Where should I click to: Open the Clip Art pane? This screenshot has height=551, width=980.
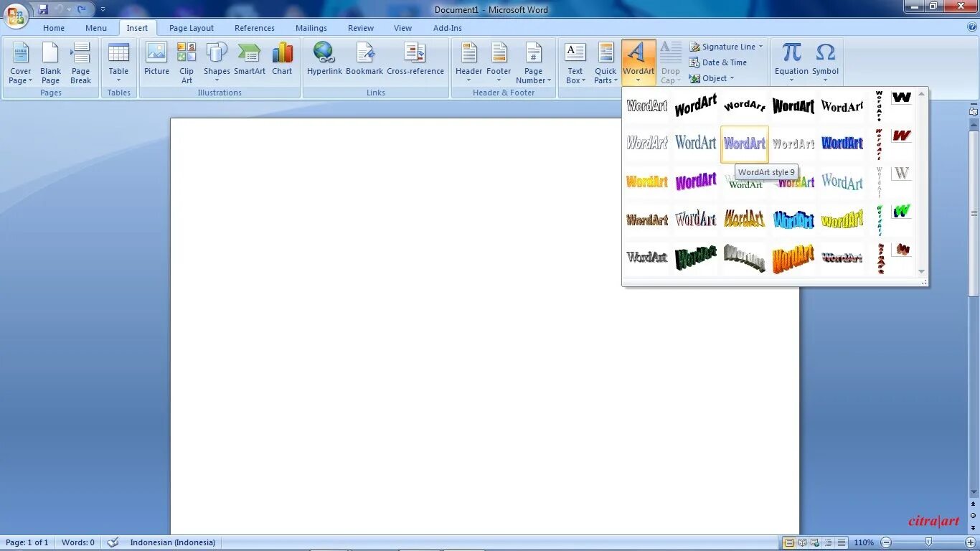[x=187, y=64]
